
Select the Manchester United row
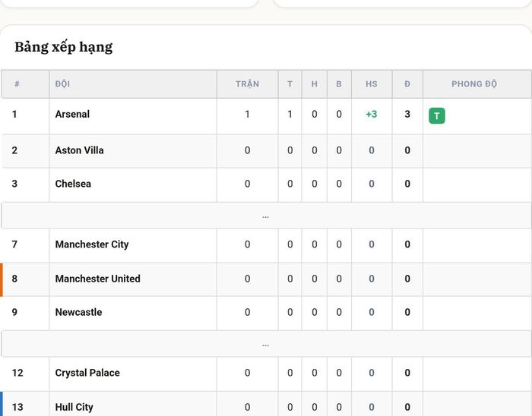click(x=266, y=279)
